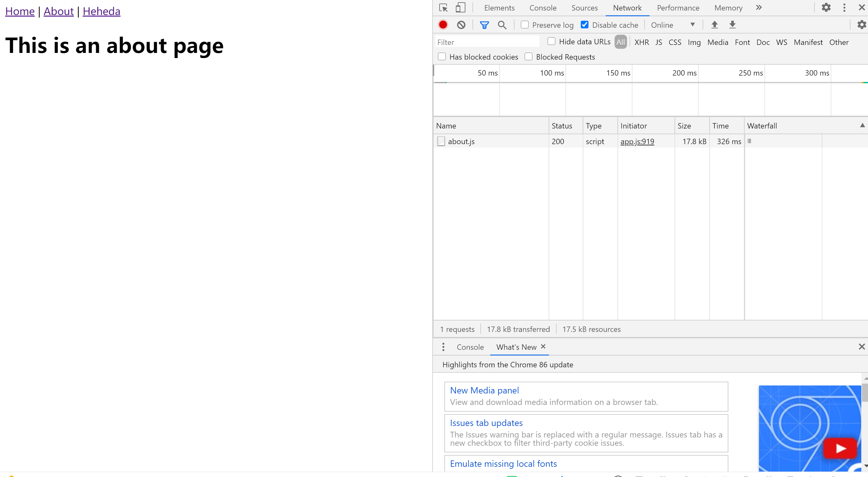This screenshot has width=868, height=477.
Task: Uncheck the Disable cache checkbox
Action: (x=585, y=25)
